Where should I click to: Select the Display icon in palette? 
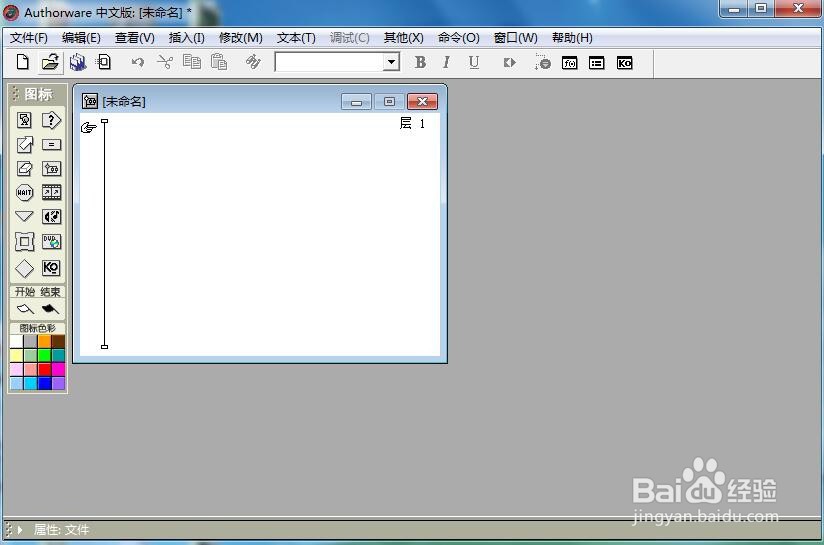pos(24,120)
